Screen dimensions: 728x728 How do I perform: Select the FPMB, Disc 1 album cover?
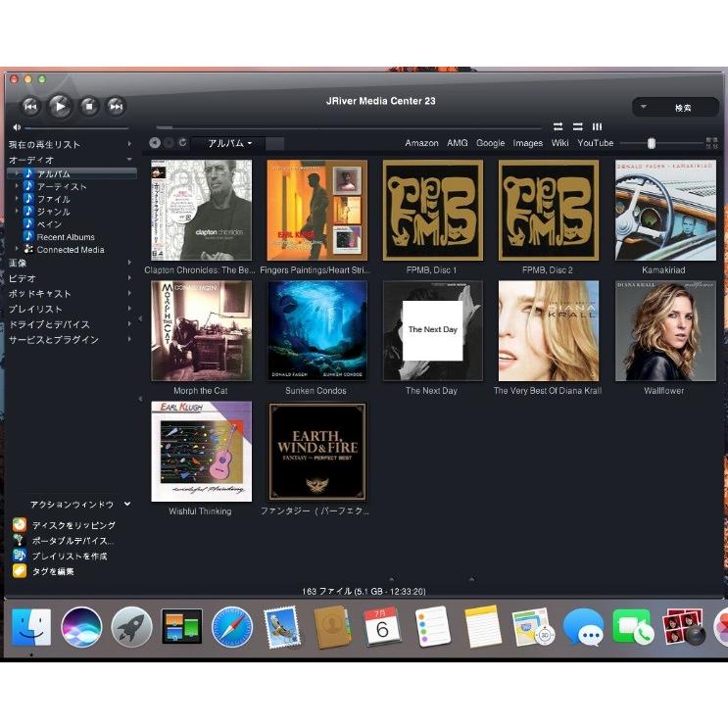433,210
